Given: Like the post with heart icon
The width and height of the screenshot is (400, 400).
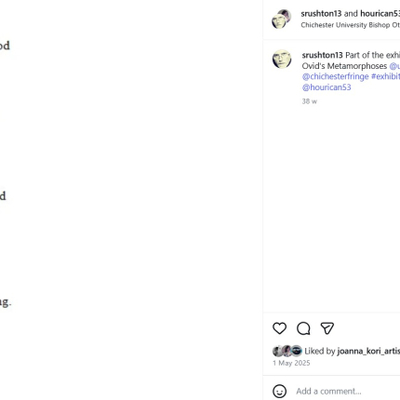Looking at the screenshot, I should 279,328.
